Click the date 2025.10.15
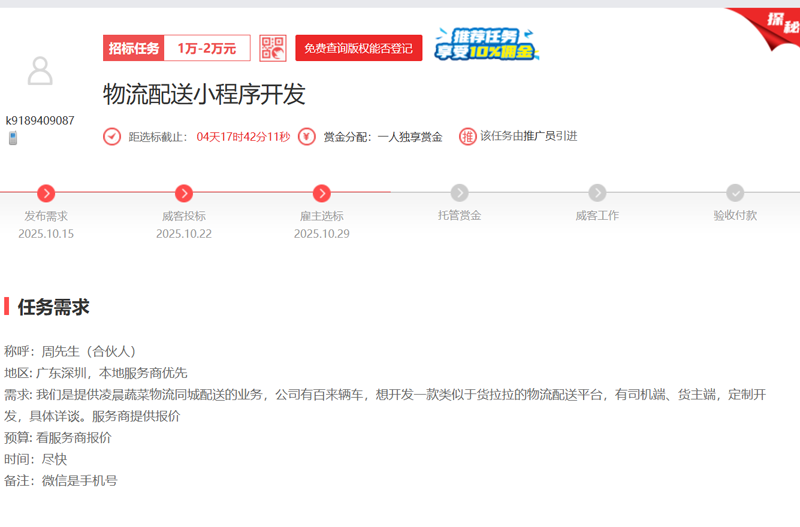Viewport: 800px width, 527px height. [x=46, y=234]
